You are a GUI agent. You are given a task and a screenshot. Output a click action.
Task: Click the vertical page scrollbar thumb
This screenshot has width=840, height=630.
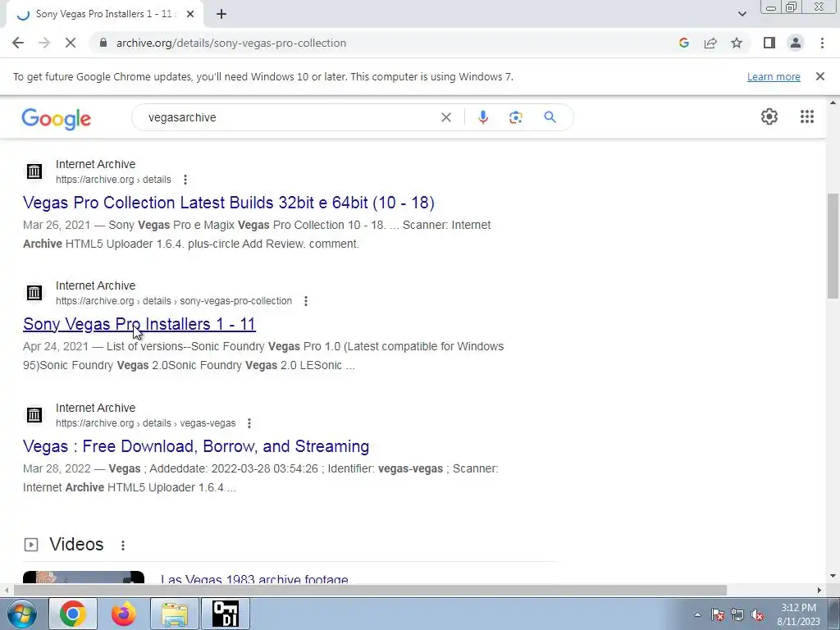pyautogui.click(x=833, y=246)
